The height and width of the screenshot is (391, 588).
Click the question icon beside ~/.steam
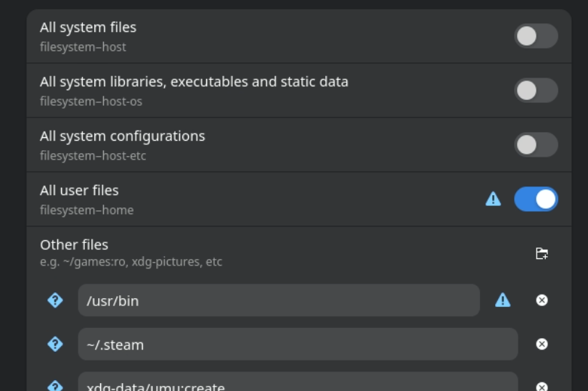(x=55, y=344)
